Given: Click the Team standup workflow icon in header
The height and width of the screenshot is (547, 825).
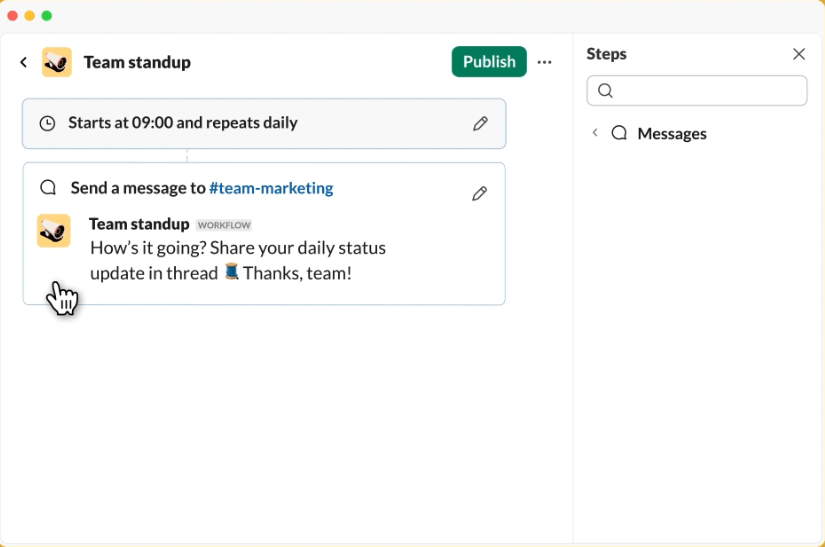Looking at the screenshot, I should coord(57,62).
